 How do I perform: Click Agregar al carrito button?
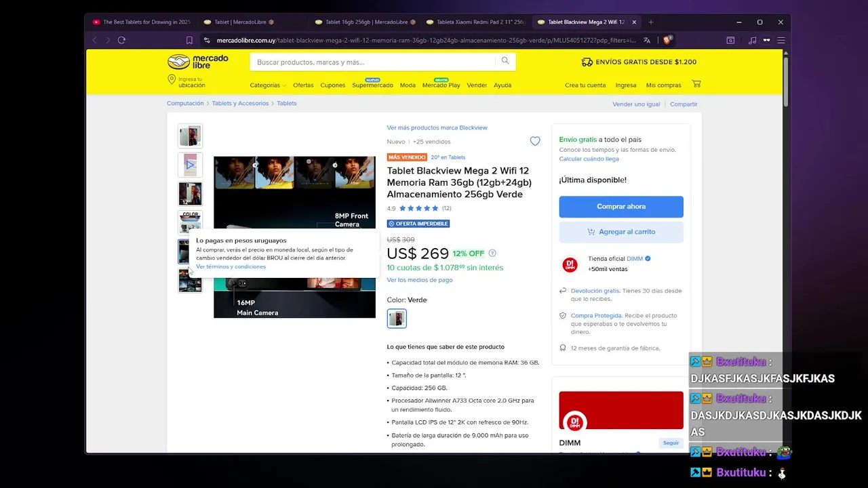(x=621, y=232)
